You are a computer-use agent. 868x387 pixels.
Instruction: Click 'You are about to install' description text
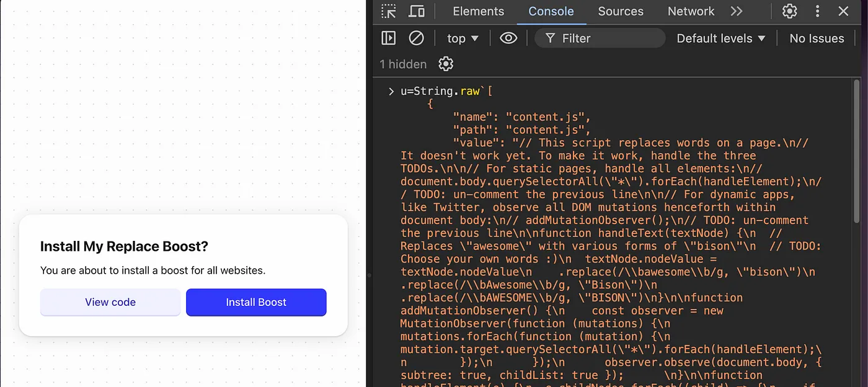(x=153, y=270)
